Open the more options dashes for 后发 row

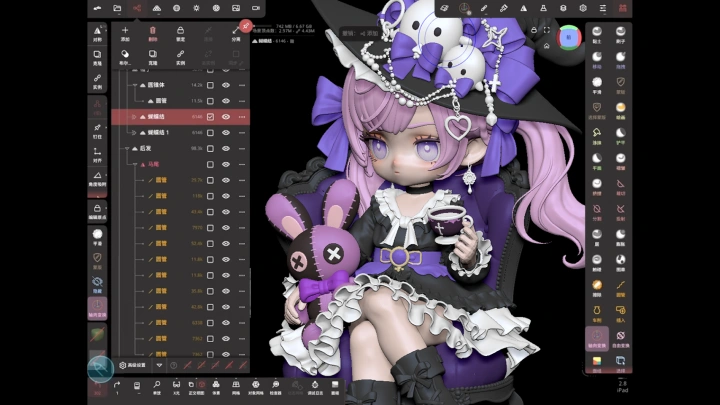(x=242, y=148)
